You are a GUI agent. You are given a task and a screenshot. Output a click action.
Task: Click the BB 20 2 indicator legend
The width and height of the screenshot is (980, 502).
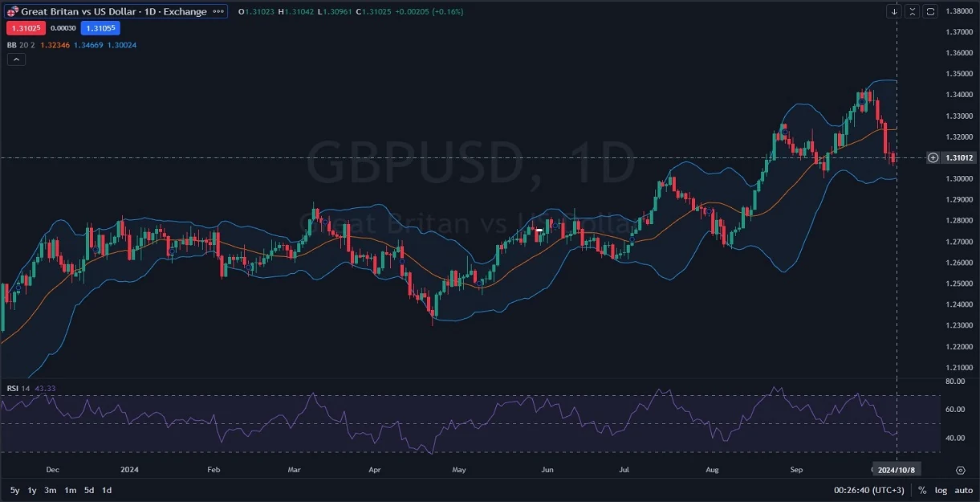coord(21,45)
